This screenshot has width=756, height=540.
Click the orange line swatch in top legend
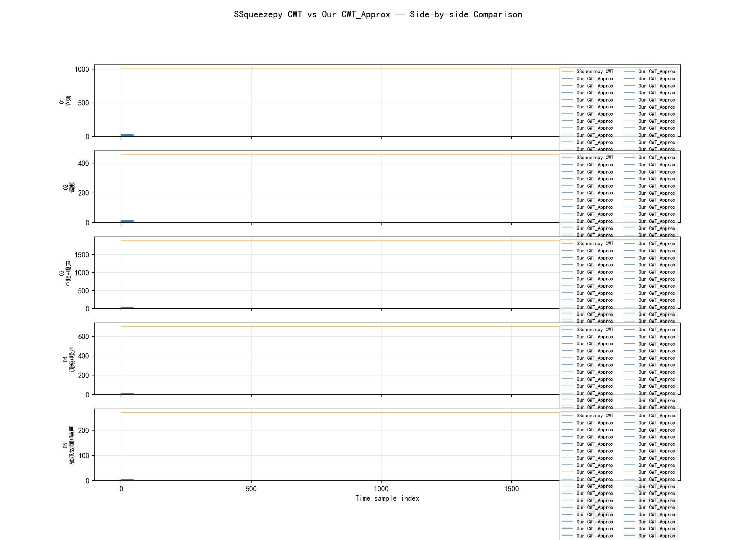(x=567, y=72)
